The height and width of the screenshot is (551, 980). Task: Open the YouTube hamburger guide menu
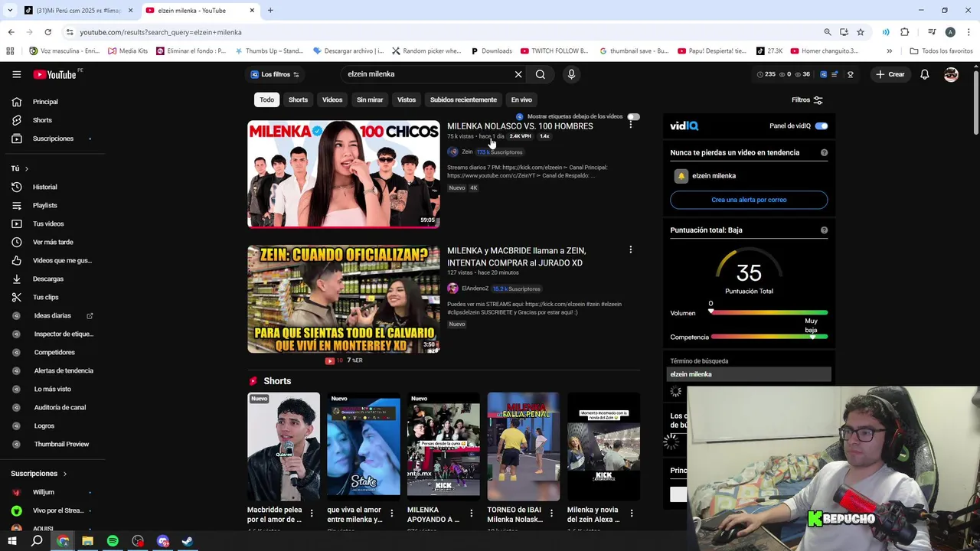(16, 74)
